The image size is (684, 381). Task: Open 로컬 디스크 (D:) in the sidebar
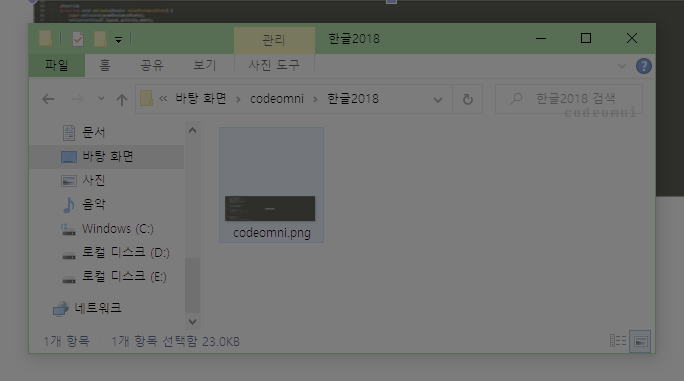pos(126,252)
